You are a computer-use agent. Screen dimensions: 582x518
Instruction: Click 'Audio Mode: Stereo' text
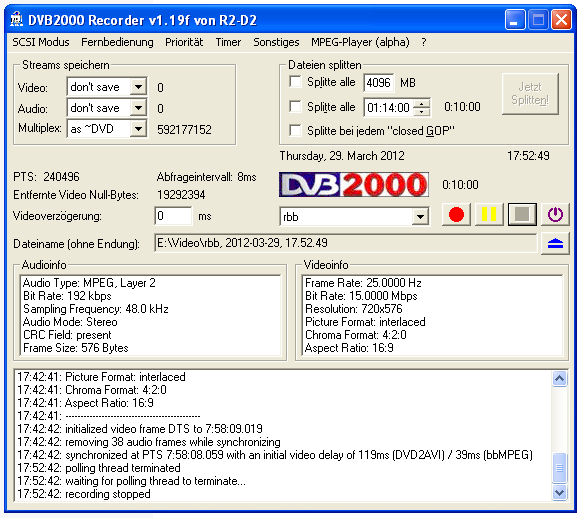pyautogui.click(x=70, y=322)
